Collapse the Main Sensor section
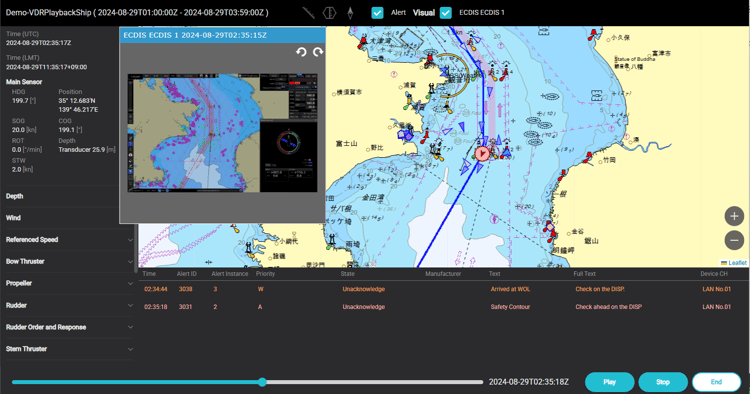Viewport: 750px width, 394px height. coord(24,82)
